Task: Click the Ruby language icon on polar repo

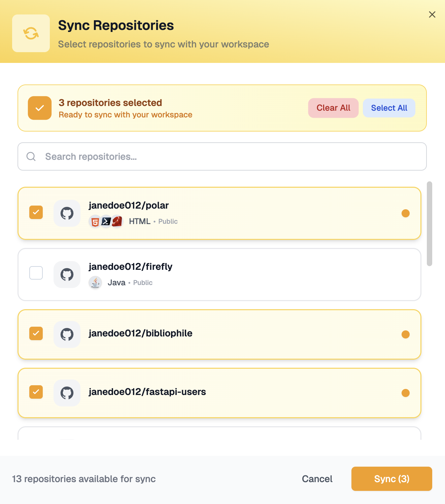Action: pos(117,221)
